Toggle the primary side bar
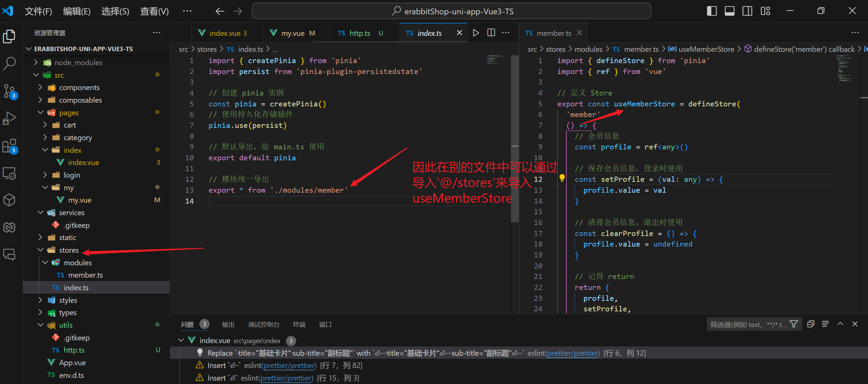Viewport: 868px width, 384px height. [712, 11]
